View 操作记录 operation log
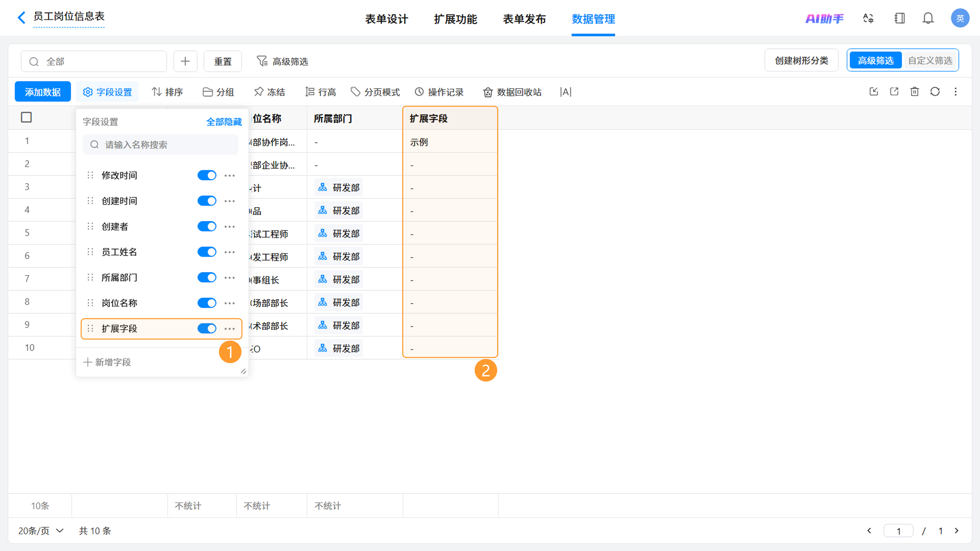This screenshot has height=551, width=980. [x=439, y=92]
